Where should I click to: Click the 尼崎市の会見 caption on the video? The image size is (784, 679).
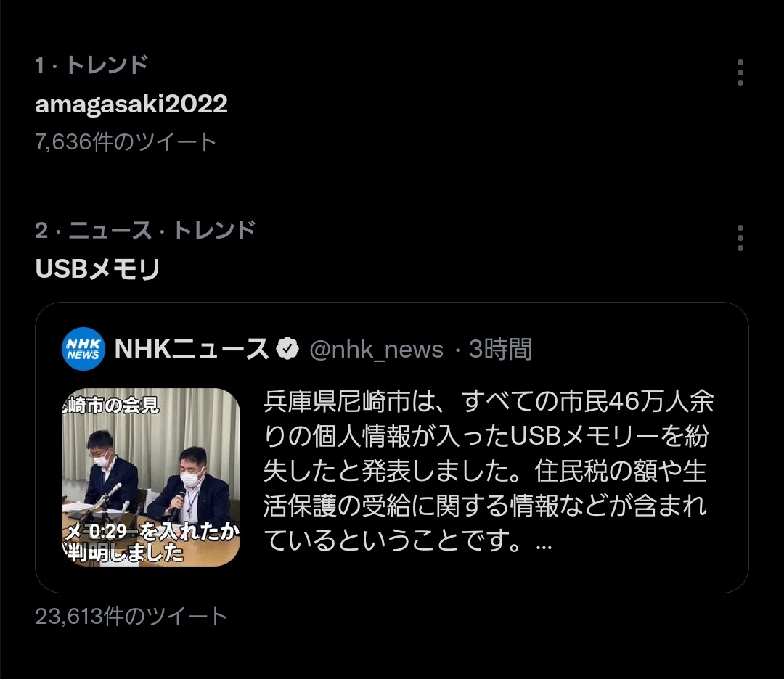[x=111, y=405]
